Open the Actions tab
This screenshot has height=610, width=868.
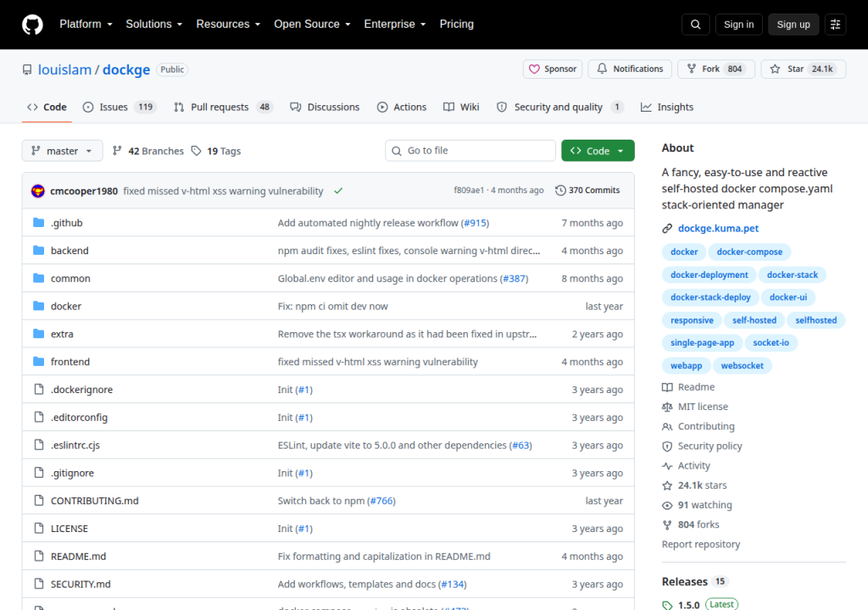tap(402, 107)
